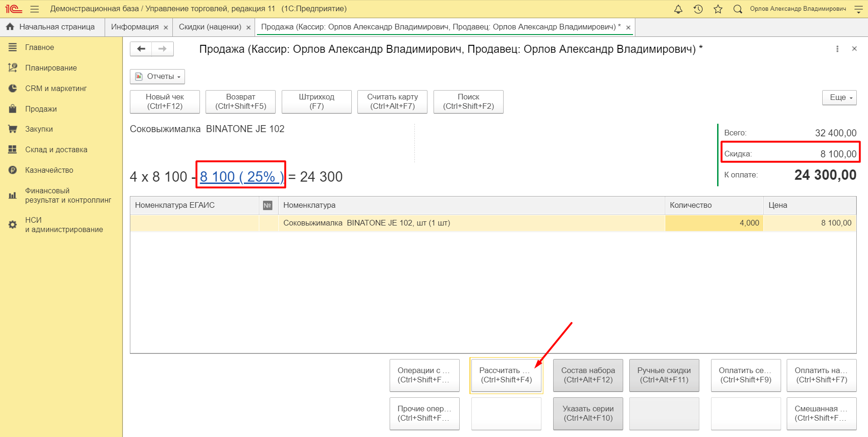This screenshot has width=868, height=437.
Task: Close the Информация tab
Action: 166,28
